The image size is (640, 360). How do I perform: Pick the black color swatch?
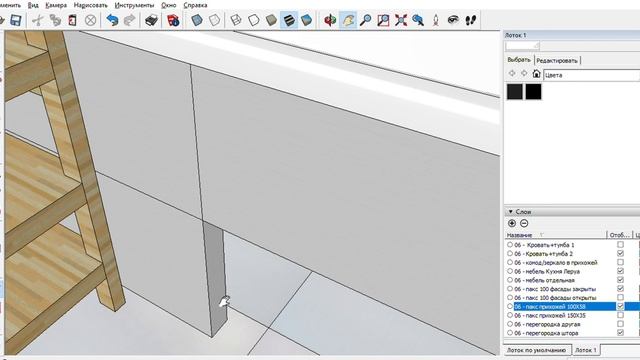pyautogui.click(x=533, y=91)
